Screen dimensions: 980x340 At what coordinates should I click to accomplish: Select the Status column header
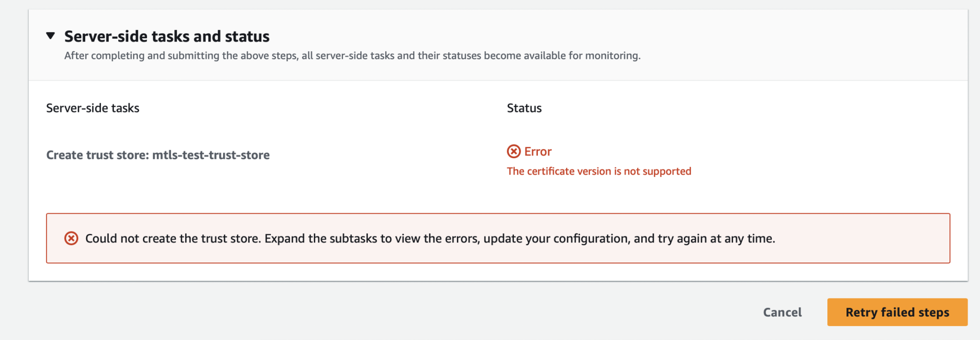[x=524, y=108]
